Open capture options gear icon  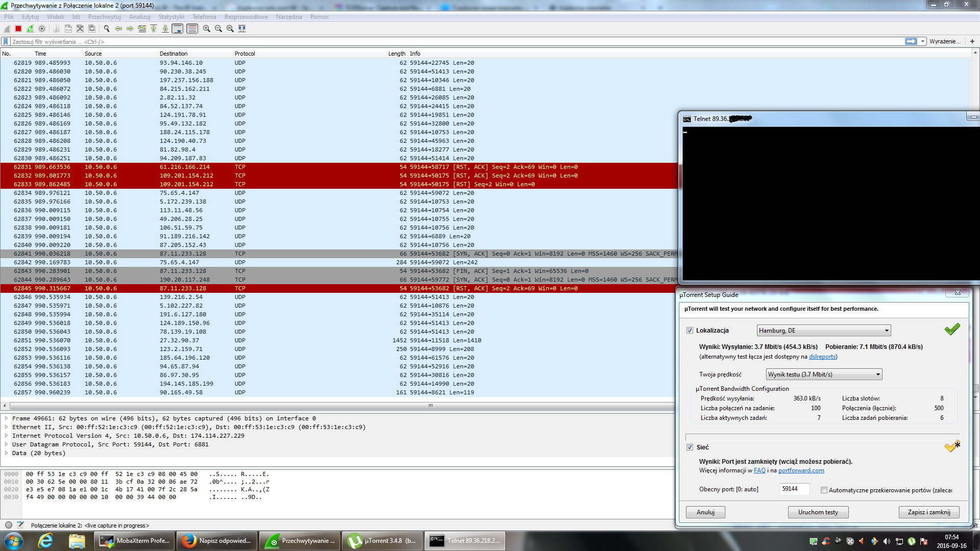tap(42, 29)
